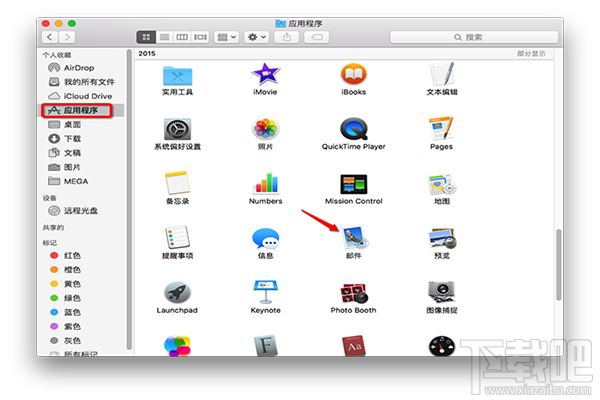The image size is (600, 400).
Task: Select the Pages app icon
Action: (441, 128)
